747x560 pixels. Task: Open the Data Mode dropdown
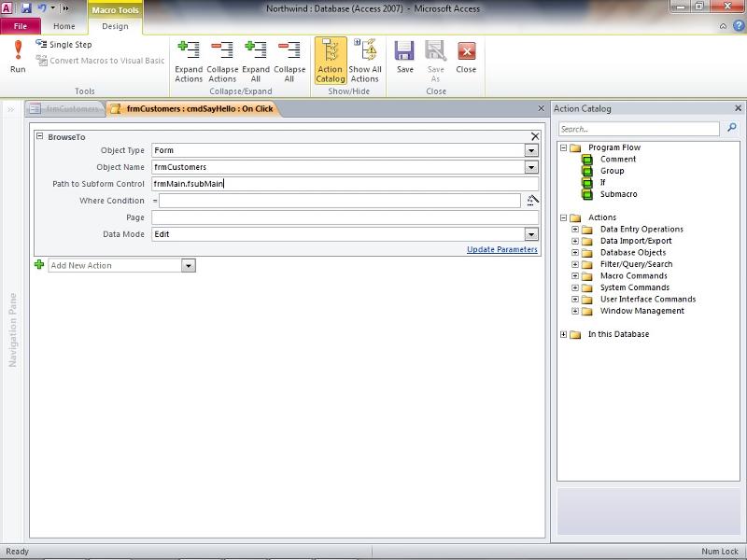click(531, 234)
